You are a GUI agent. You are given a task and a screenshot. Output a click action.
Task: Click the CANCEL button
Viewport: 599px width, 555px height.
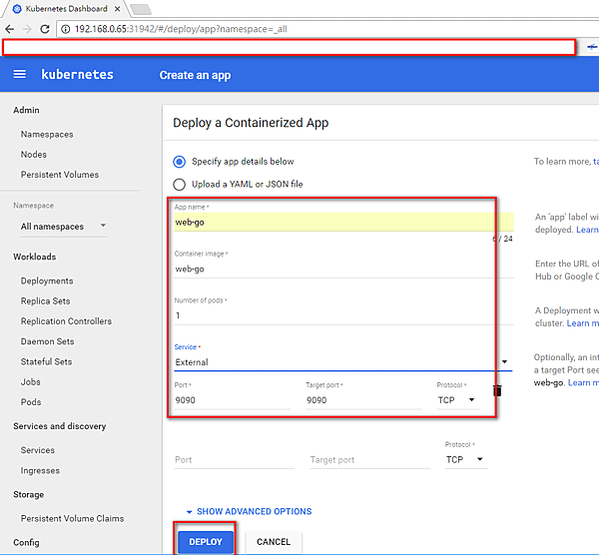point(274,542)
